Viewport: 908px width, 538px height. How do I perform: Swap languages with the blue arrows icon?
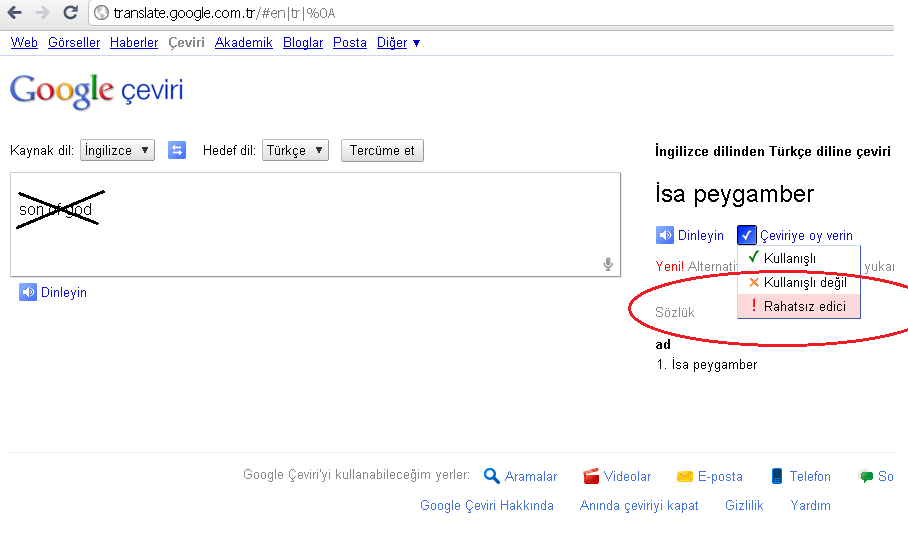click(x=177, y=151)
